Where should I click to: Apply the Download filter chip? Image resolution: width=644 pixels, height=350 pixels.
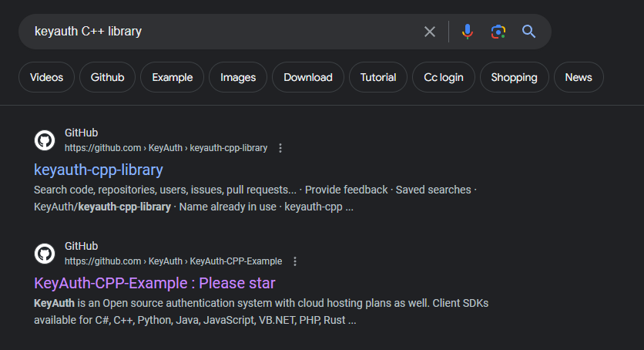tap(308, 77)
